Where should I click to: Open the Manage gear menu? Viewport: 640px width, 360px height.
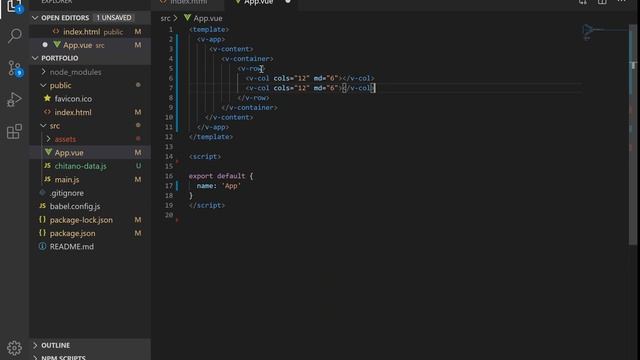pos(14,348)
